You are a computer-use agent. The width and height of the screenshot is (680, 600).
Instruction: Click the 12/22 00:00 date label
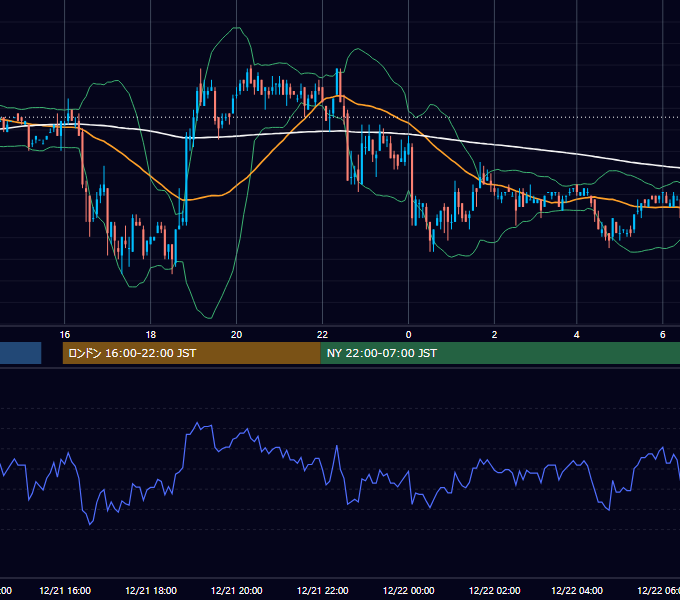[409, 590]
